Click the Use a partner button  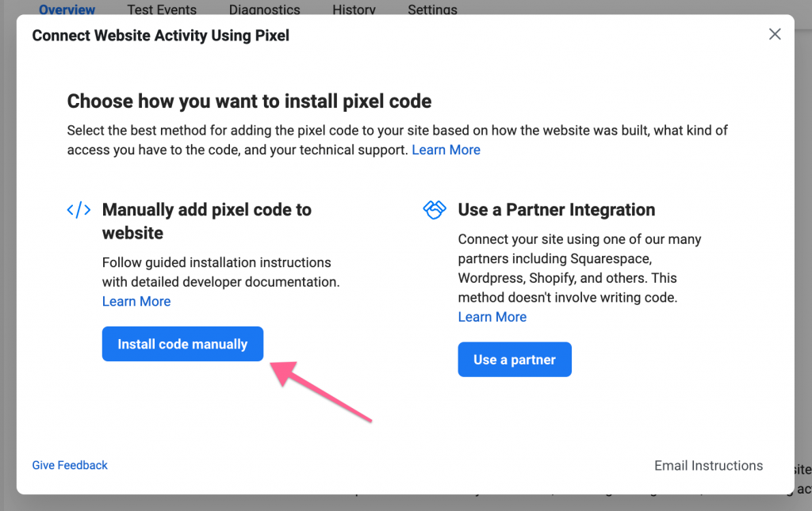[x=515, y=360]
